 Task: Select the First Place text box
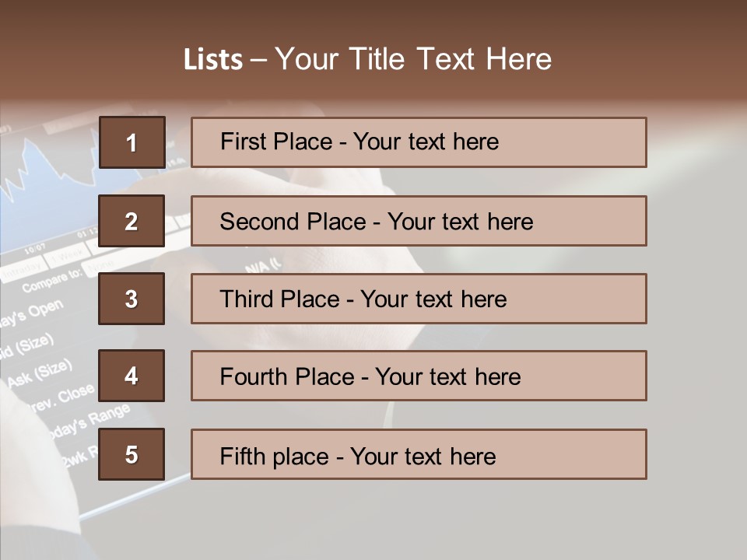(419, 142)
